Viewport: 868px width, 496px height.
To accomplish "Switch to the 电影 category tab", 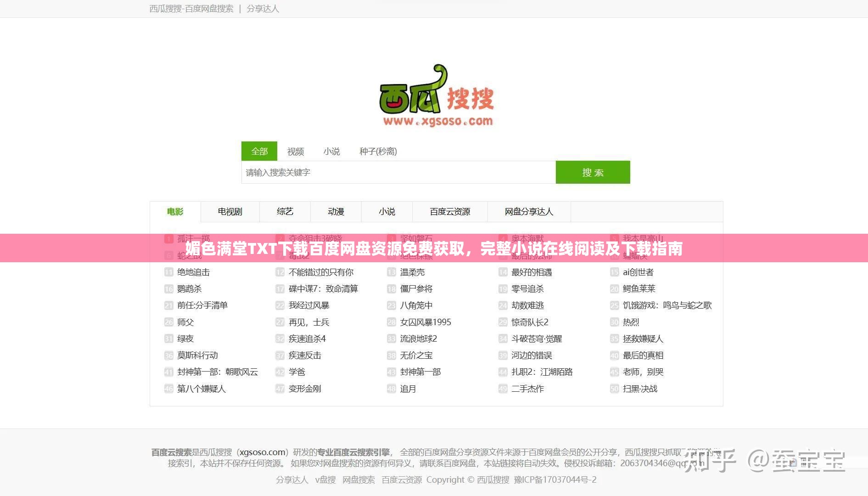I will coord(175,212).
